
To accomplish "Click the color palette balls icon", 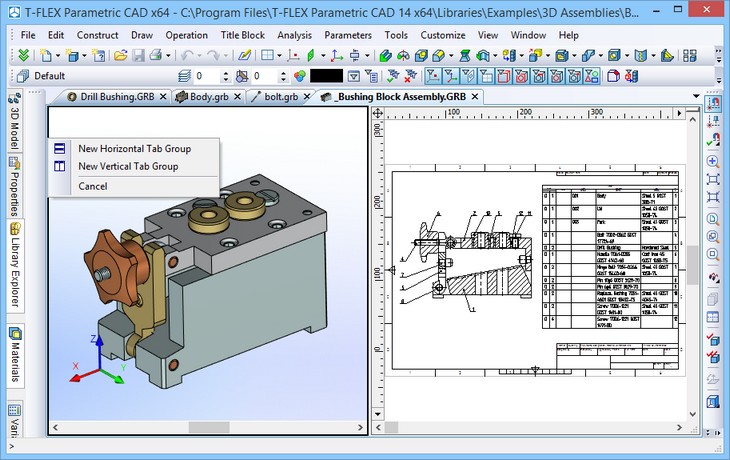I will click(x=299, y=76).
